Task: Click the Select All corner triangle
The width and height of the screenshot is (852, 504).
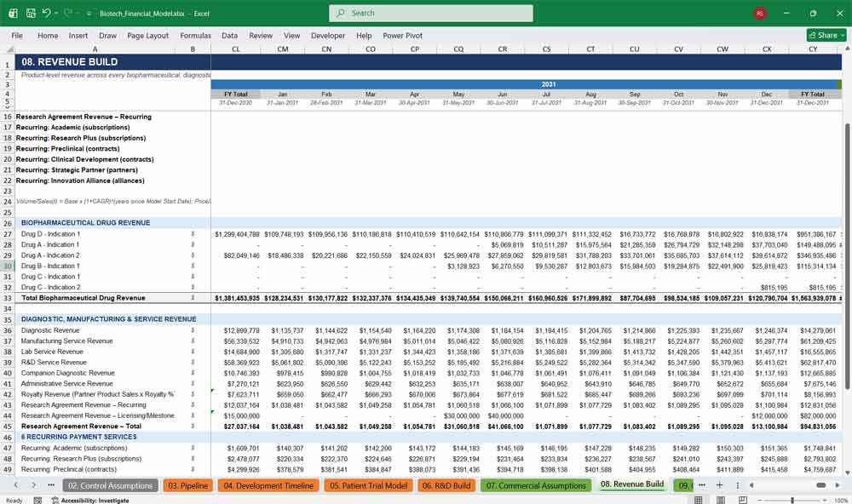Action: pos(9,49)
